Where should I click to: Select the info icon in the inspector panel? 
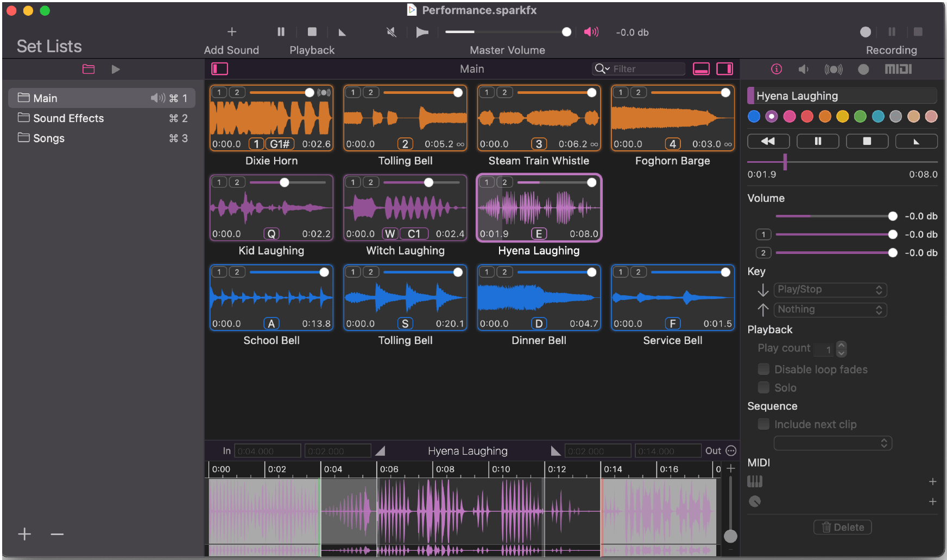(776, 69)
